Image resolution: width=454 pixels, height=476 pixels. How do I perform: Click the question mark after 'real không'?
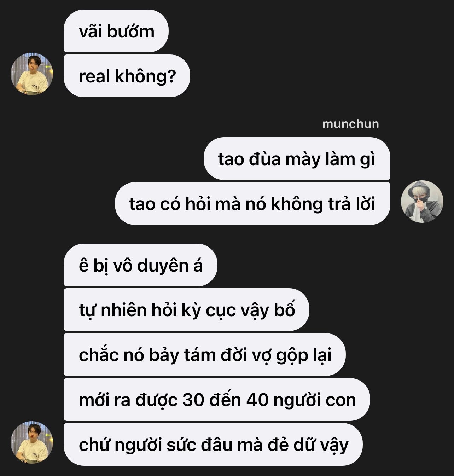click(171, 76)
